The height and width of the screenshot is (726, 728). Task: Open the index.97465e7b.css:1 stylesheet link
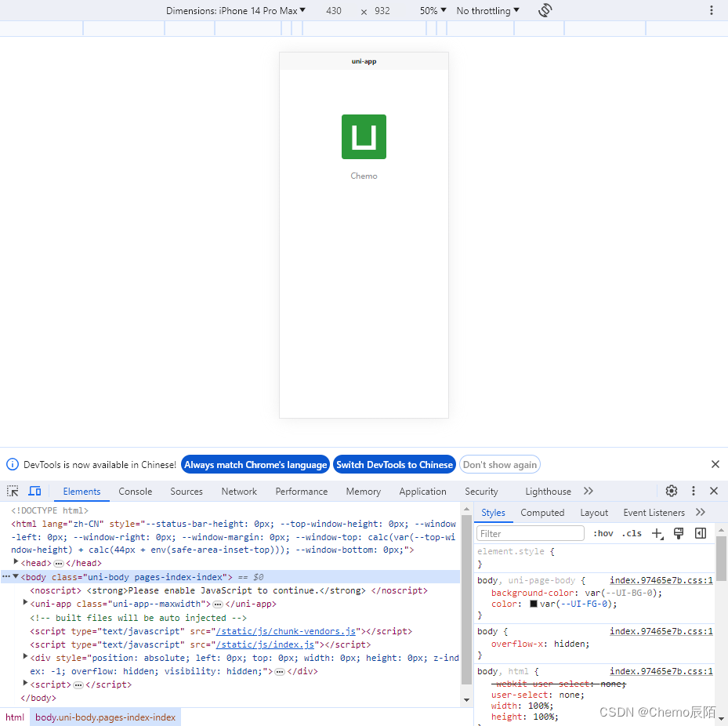coord(661,580)
